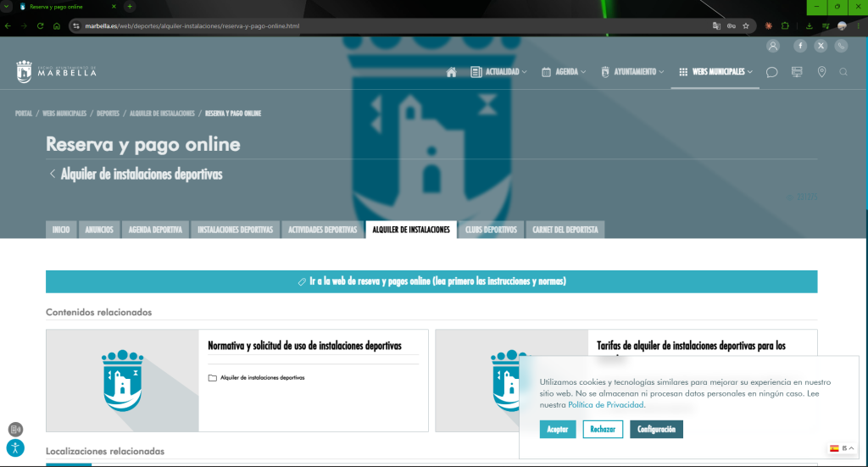The width and height of the screenshot is (868, 467).
Task: Bookmark this page with star icon
Action: point(746,26)
